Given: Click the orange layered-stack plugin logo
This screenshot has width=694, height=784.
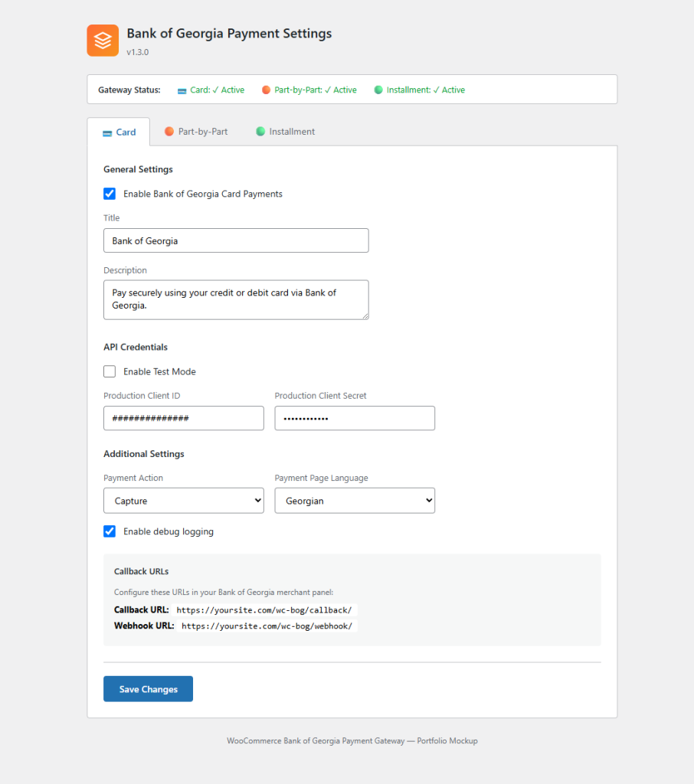Looking at the screenshot, I should tap(103, 41).
